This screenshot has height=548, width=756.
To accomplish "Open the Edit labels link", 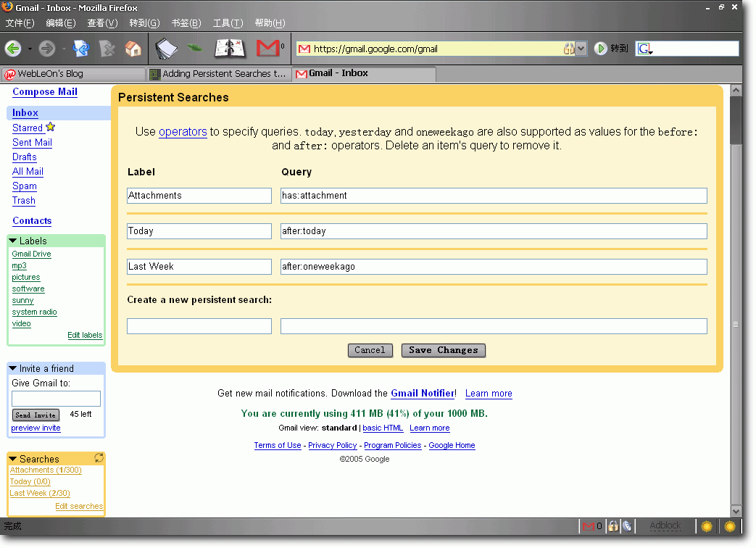I will 85,335.
